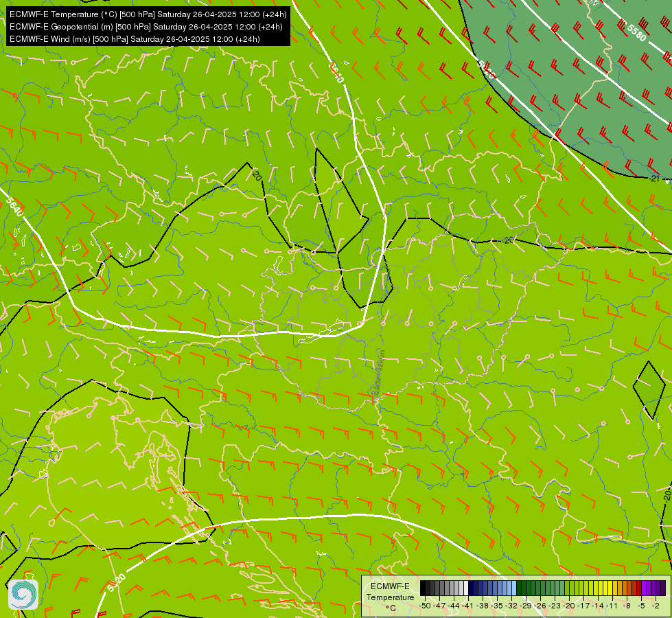
Task: Click the swirl logo icon in the corner
Action: click(23, 595)
